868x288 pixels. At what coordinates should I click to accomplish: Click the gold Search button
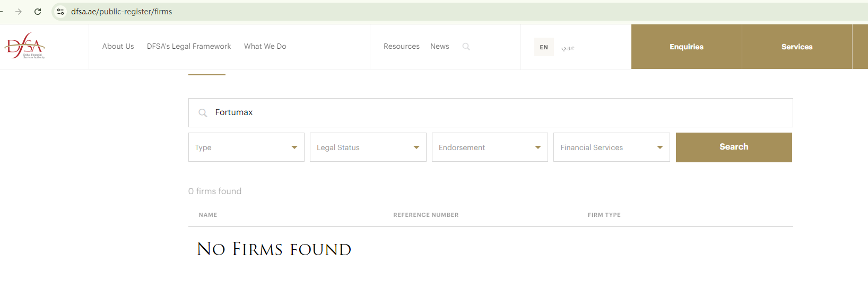(734, 147)
